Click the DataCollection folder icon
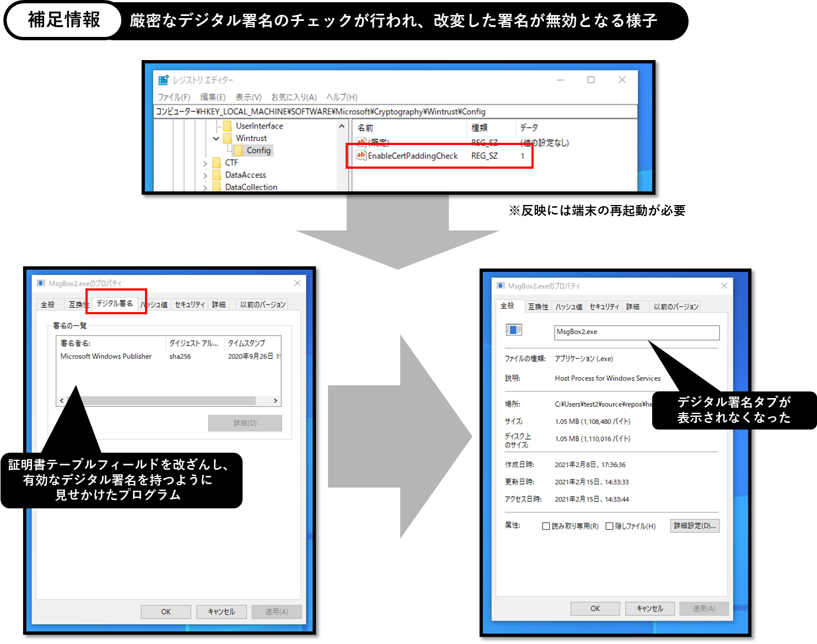The image size is (817, 644). pos(217,187)
